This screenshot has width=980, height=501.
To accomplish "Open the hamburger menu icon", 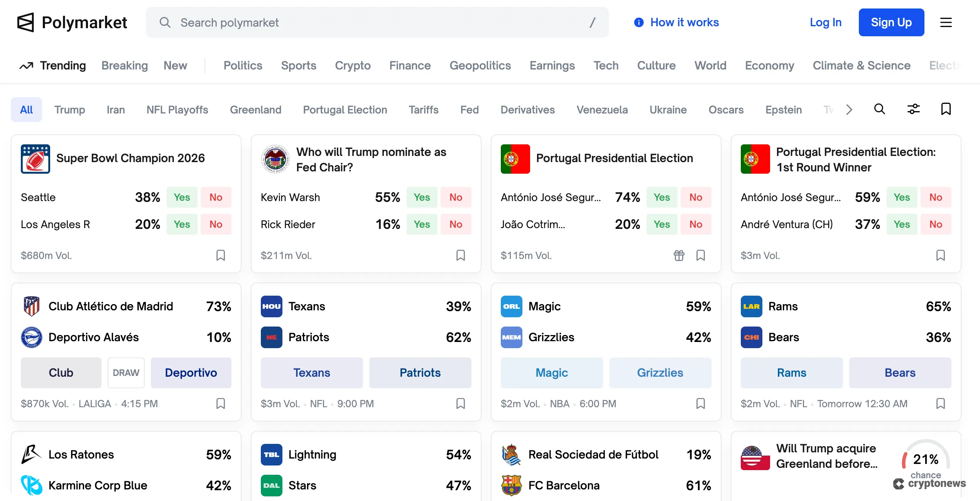I will click(946, 22).
